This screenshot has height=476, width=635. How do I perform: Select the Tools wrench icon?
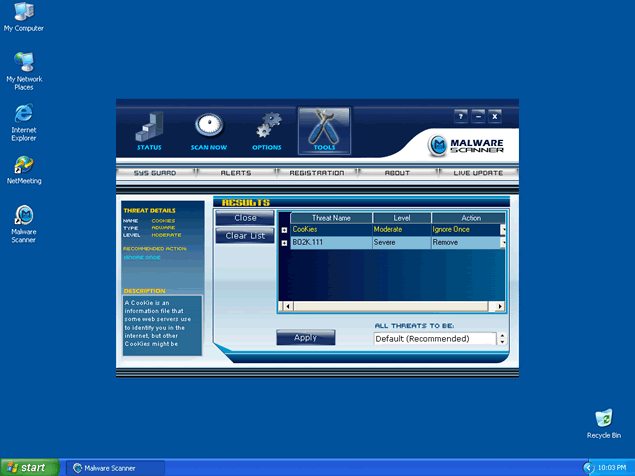[x=324, y=128]
